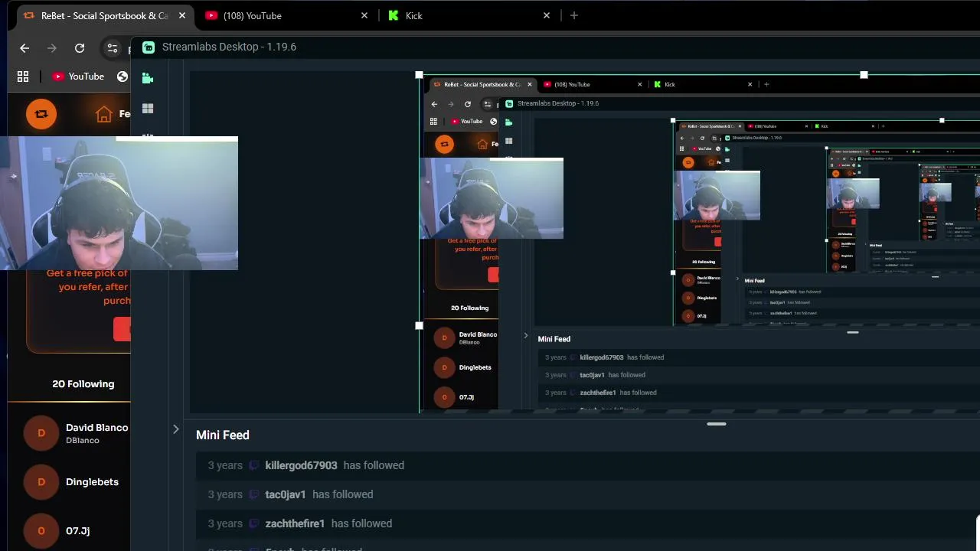Click David Blanco's avatar
The height and width of the screenshot is (551, 980).
coord(41,433)
